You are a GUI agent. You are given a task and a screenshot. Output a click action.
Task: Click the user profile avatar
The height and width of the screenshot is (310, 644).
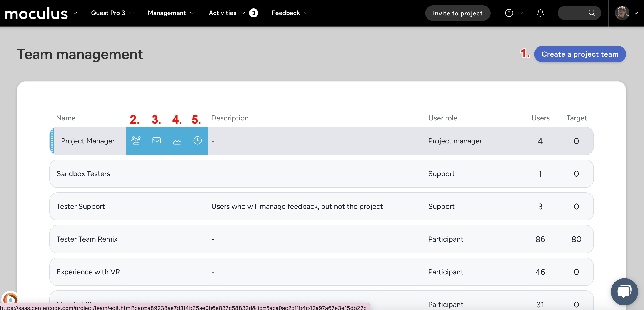tap(622, 13)
